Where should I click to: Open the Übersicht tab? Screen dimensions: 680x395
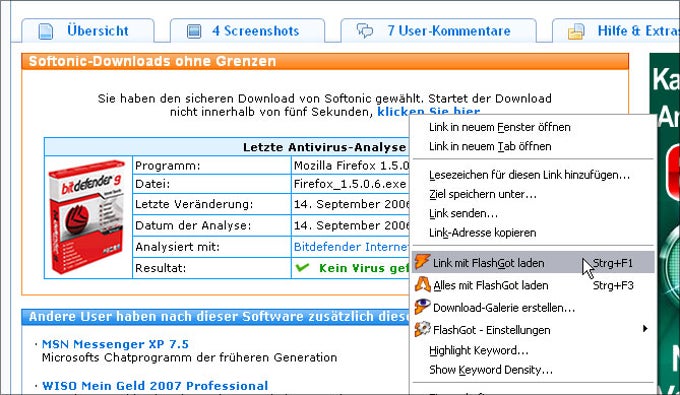[88, 30]
